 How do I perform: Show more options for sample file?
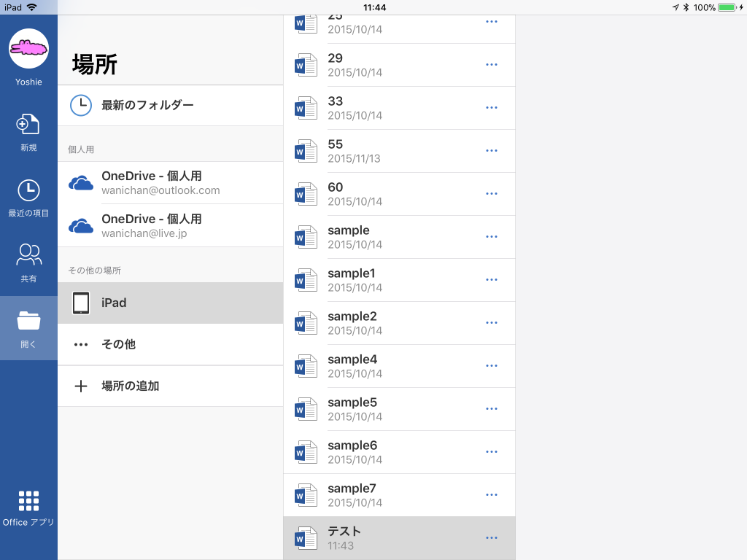coord(492,237)
